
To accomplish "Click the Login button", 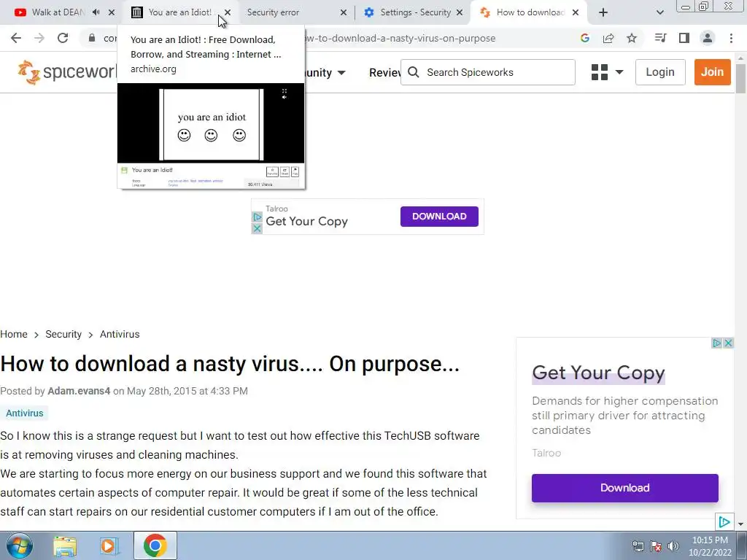I will [660, 72].
